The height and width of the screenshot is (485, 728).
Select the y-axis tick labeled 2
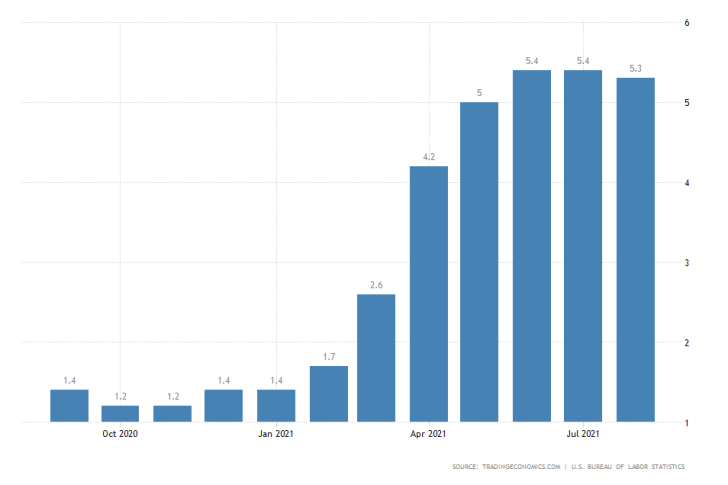686,343
